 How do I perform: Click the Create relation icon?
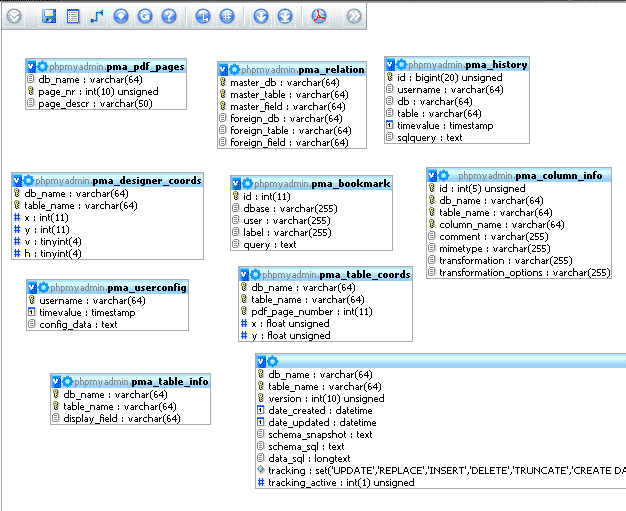(97, 16)
